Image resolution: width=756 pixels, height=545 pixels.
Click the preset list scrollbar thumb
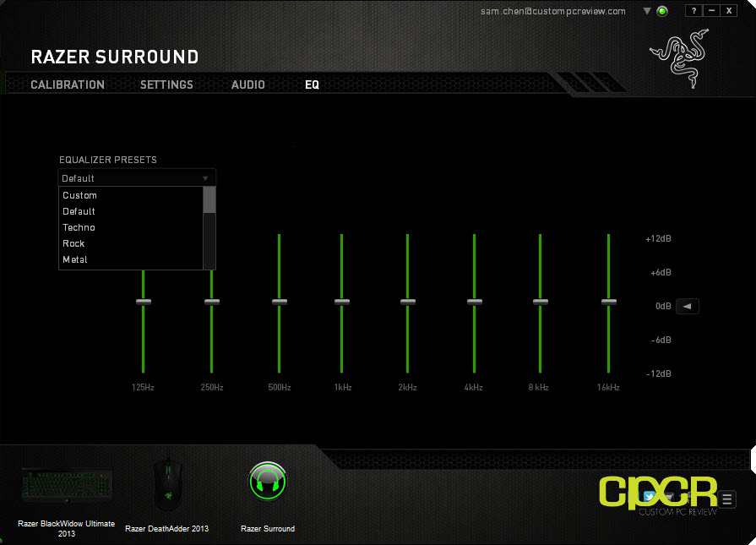[209, 199]
